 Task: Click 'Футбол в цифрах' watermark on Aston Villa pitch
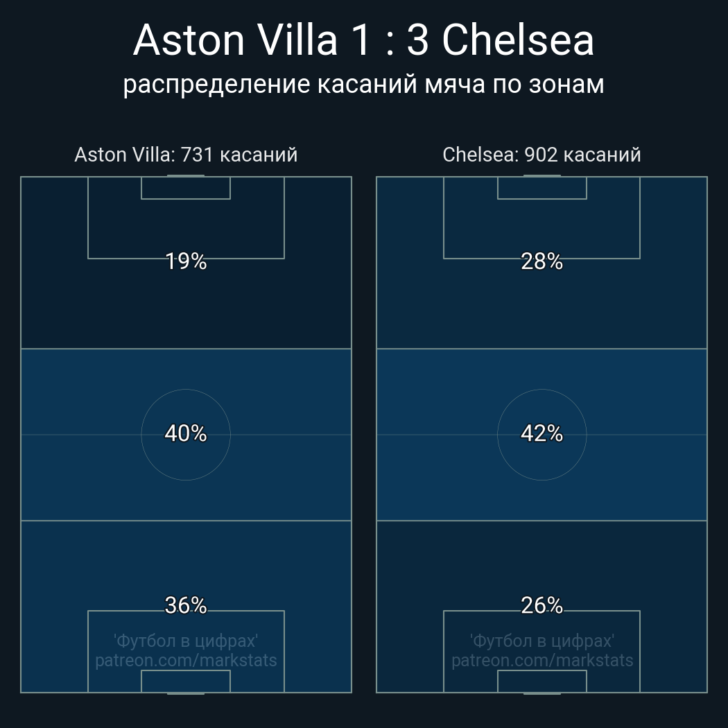pos(186,641)
